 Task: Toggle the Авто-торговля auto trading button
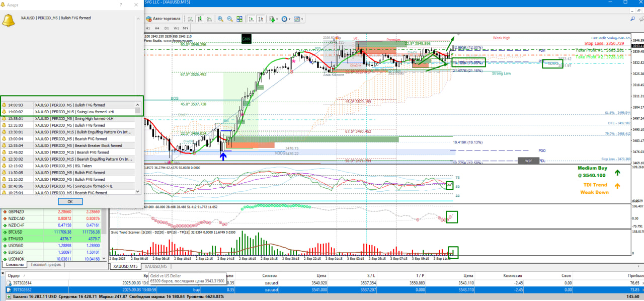point(163,19)
